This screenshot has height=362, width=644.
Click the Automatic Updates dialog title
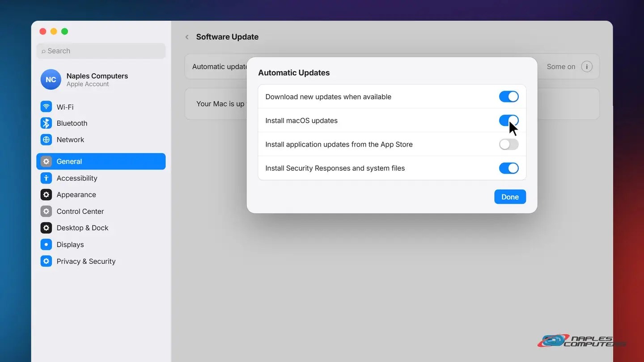point(294,73)
